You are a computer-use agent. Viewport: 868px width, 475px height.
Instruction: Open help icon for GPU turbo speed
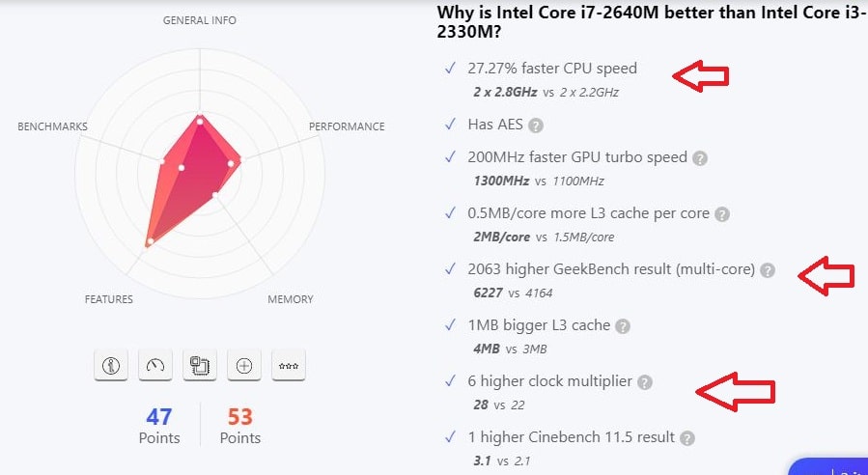[701, 158]
